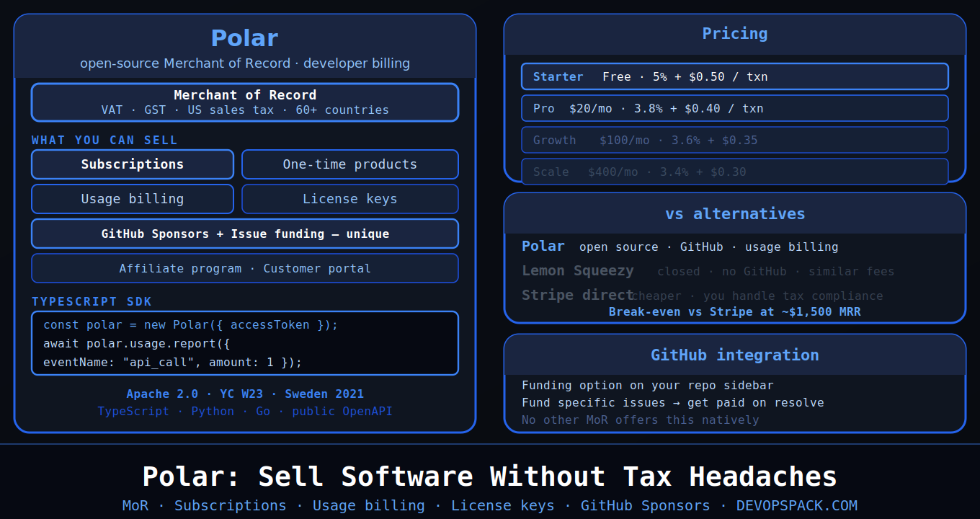Click the Stripe direct comparison row
980x519 pixels.
[703, 296]
